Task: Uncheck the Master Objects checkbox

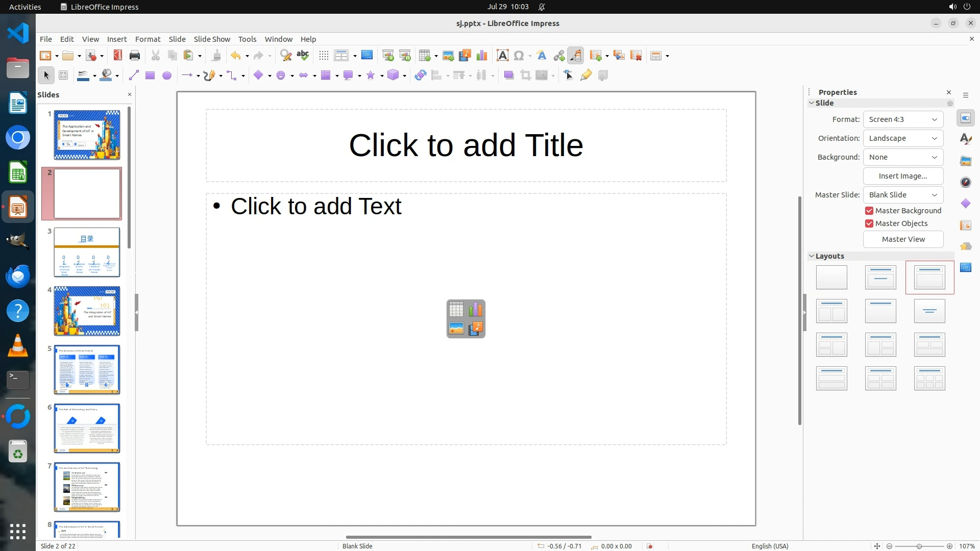Action: pyautogui.click(x=869, y=223)
